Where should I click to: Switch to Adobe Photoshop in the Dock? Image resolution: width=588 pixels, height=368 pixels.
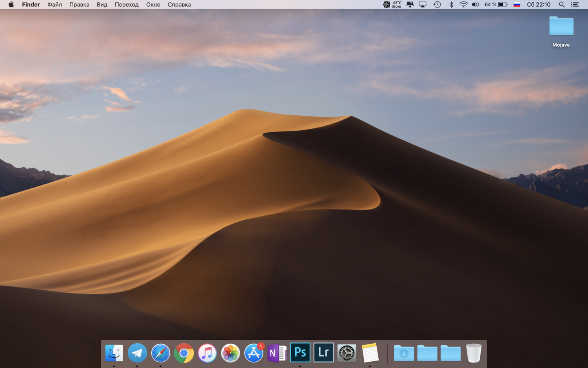click(x=300, y=352)
